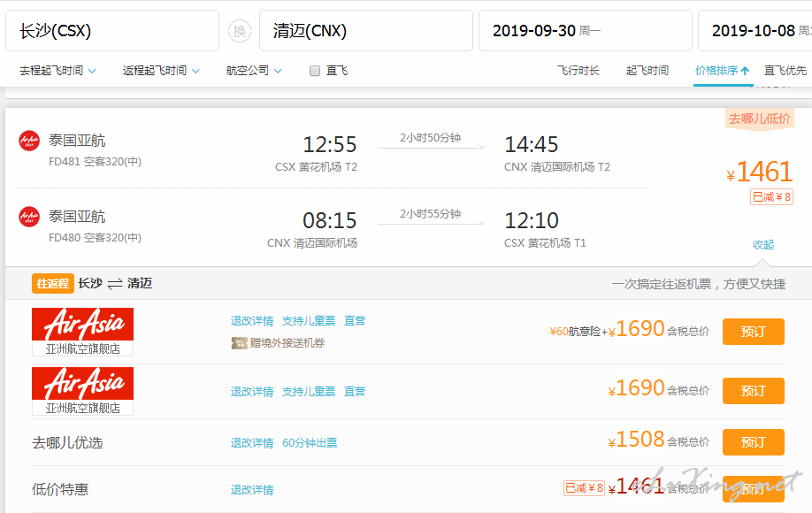Click 2小时50分钟 duration label
Image resolution: width=812 pixels, height=513 pixels.
point(431,138)
